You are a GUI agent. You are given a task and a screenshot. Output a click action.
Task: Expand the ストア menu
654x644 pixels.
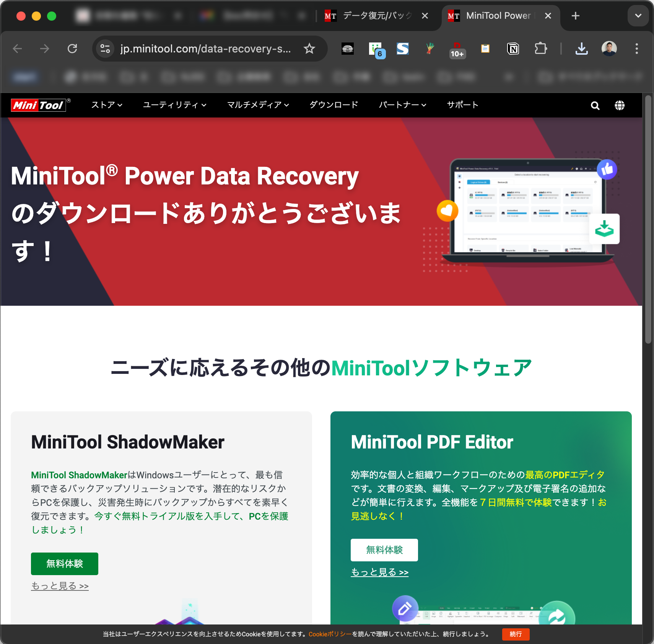(107, 105)
